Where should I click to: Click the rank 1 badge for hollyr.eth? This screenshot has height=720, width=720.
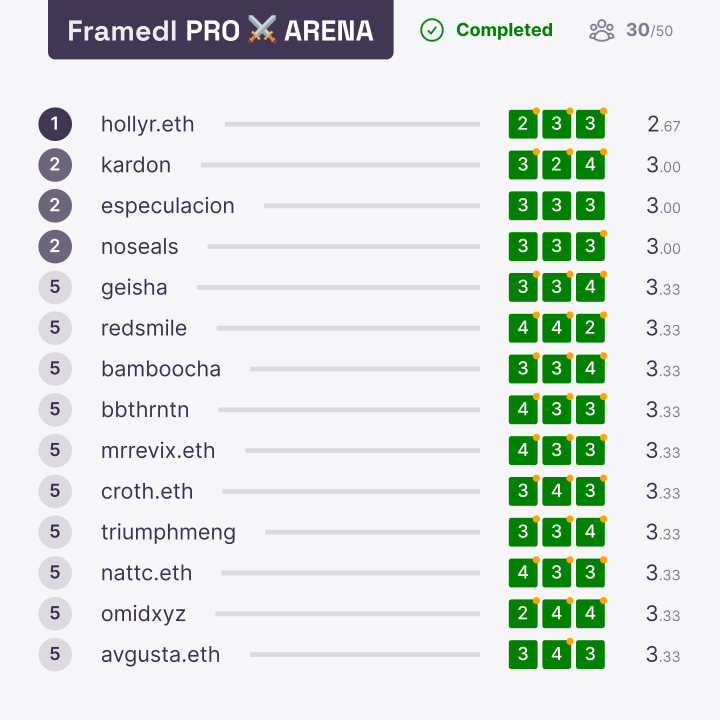55,124
